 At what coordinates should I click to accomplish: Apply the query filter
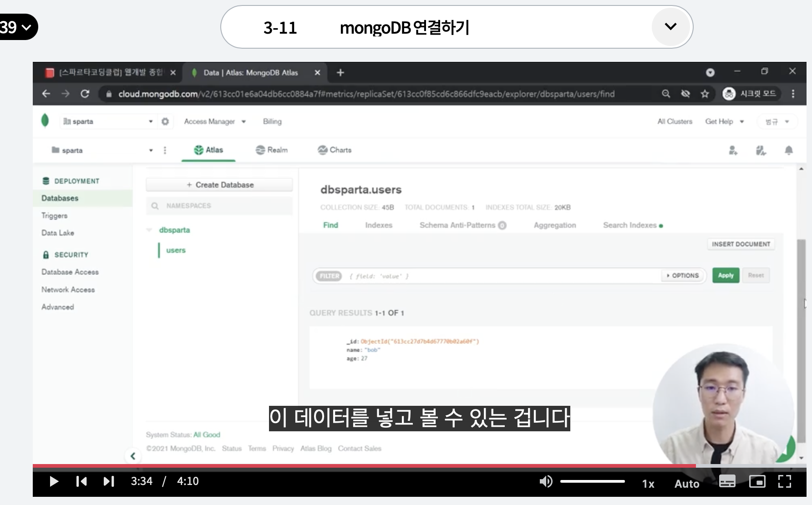(x=726, y=276)
